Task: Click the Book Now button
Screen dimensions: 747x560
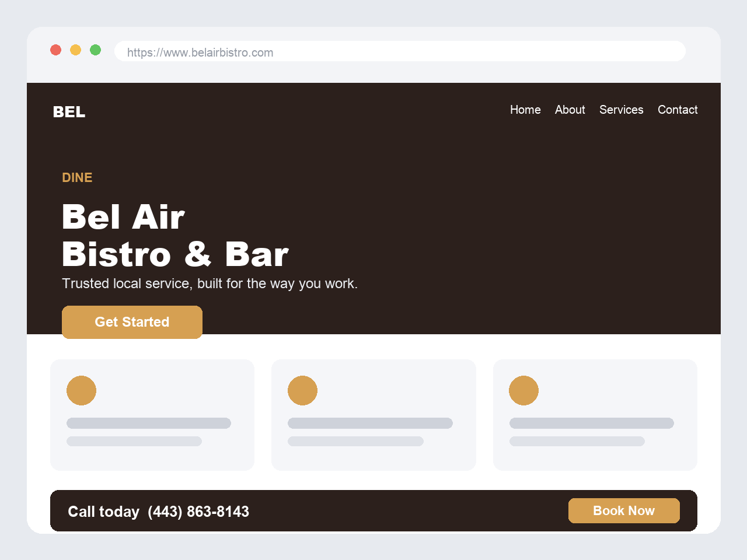Action: point(624,510)
